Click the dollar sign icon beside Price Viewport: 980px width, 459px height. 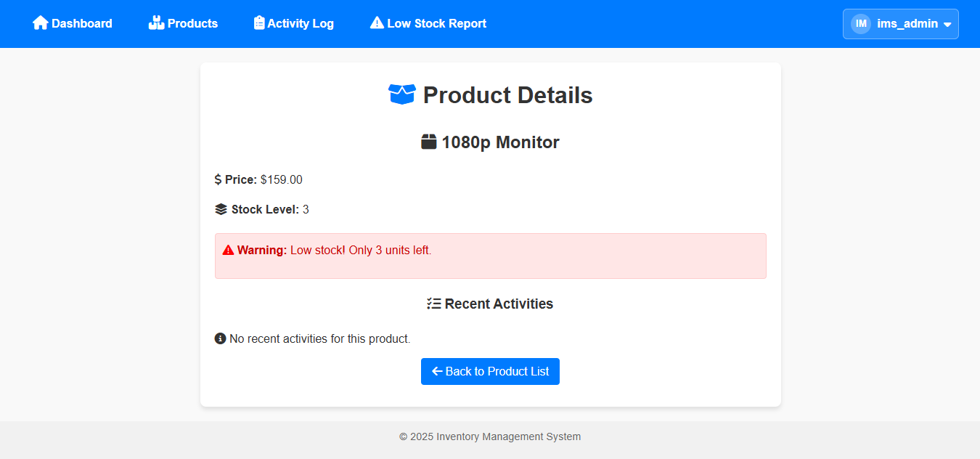point(219,179)
